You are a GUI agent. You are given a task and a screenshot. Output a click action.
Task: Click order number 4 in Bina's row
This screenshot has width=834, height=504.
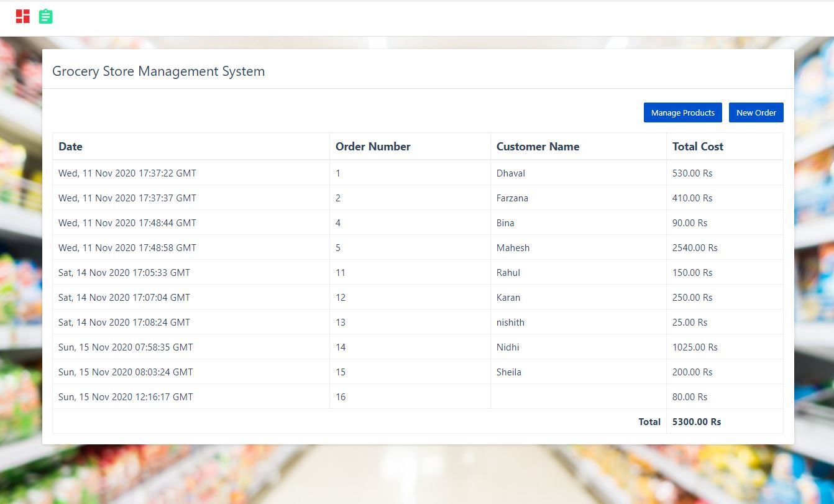(338, 223)
